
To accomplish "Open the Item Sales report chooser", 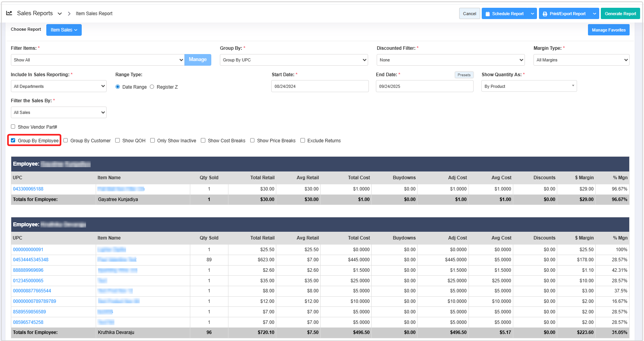I will click(64, 30).
